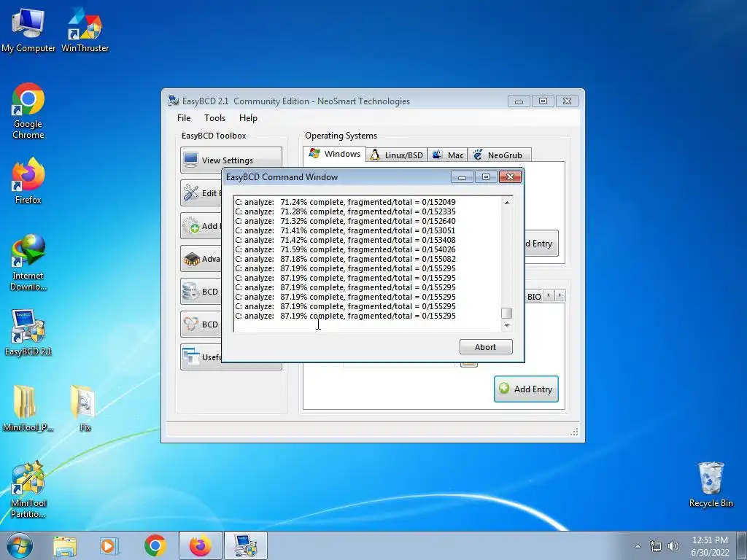Click output line showing 71.59% complete
The width and height of the screenshot is (747, 560).
345,249
